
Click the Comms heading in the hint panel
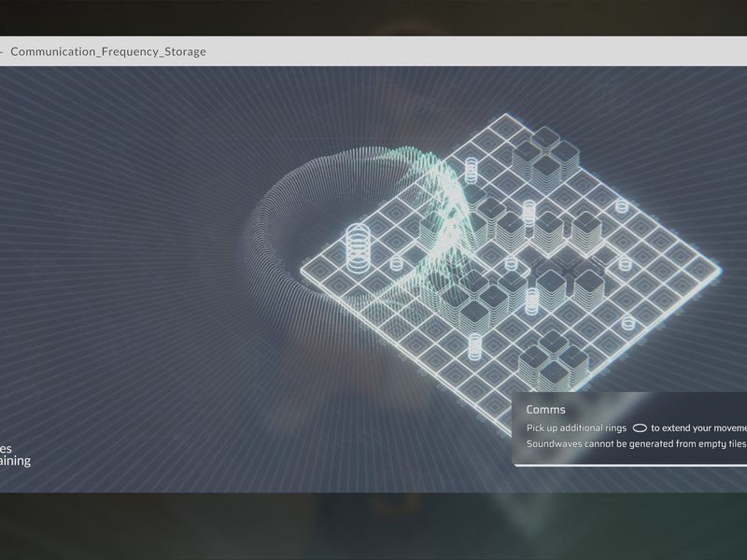coord(545,410)
